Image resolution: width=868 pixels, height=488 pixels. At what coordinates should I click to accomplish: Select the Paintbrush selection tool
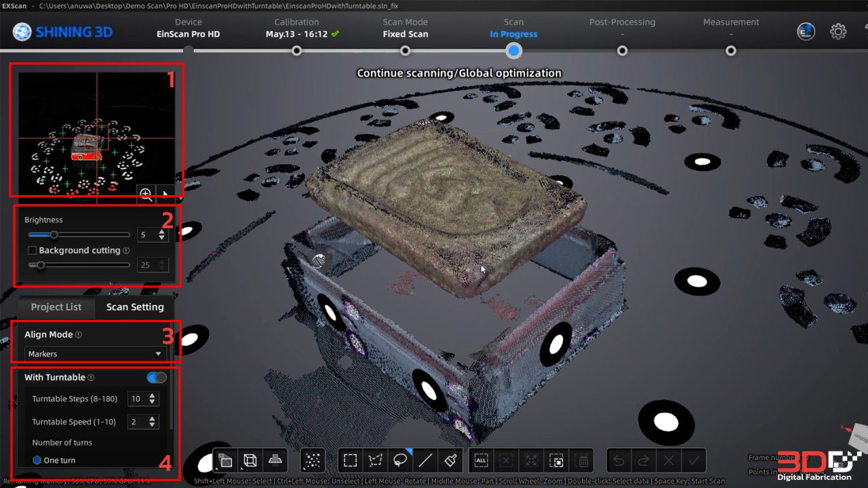point(449,460)
